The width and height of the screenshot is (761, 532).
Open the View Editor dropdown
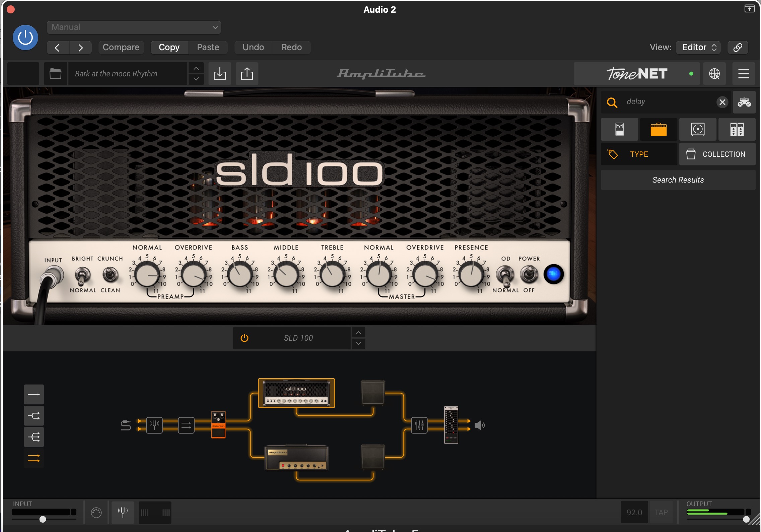698,47
